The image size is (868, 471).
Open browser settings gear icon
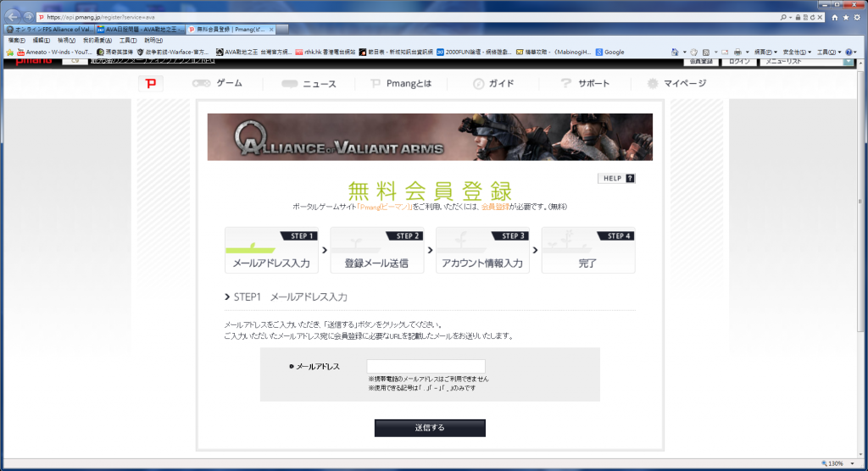click(857, 17)
